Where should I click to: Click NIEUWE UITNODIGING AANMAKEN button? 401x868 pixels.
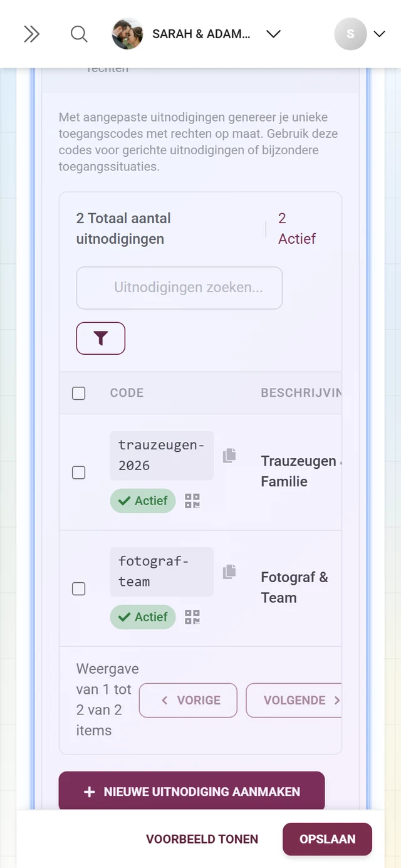click(x=192, y=792)
